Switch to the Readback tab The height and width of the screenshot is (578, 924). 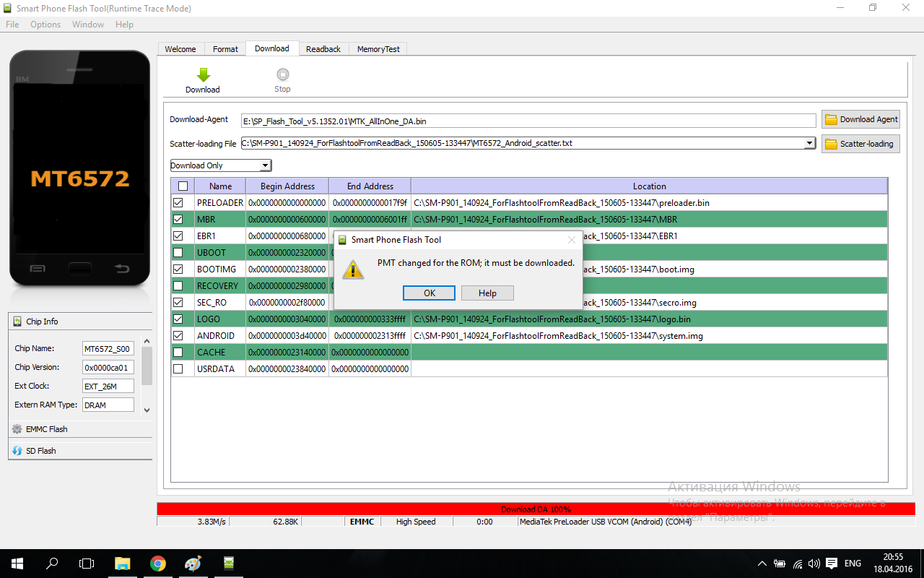[x=323, y=49]
